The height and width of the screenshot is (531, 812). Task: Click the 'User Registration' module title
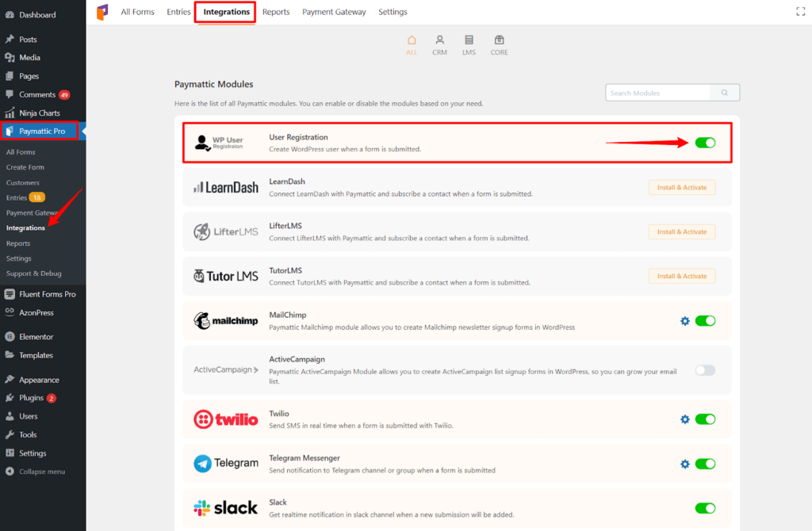[x=298, y=137]
